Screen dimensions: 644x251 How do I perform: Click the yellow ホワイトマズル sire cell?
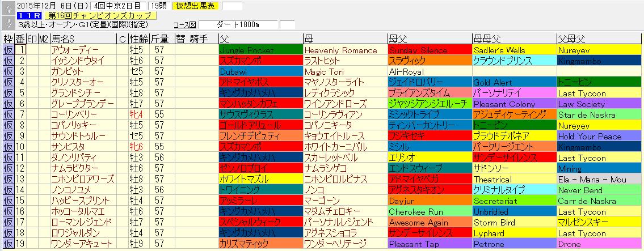tap(261, 179)
